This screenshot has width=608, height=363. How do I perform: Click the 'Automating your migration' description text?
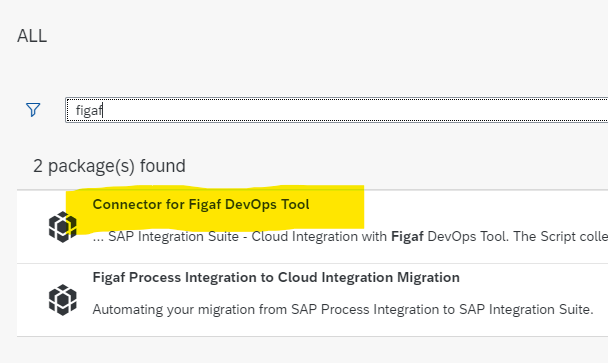pyautogui.click(x=343, y=309)
